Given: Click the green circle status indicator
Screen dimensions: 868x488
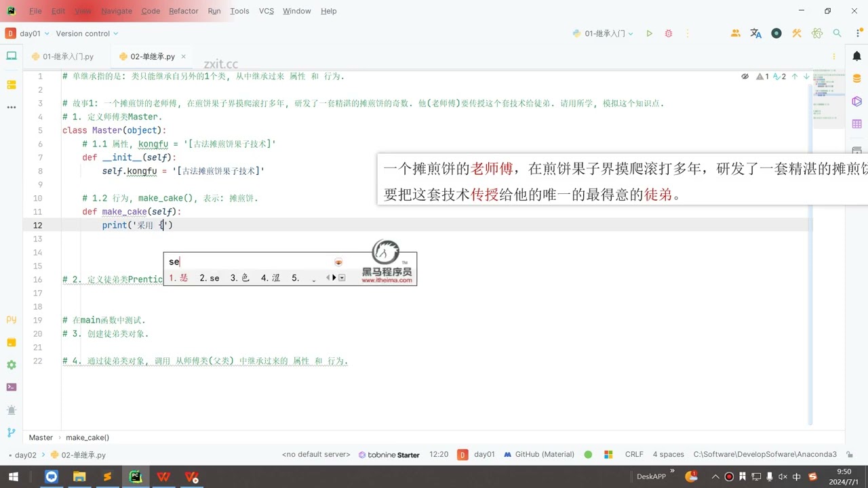Looking at the screenshot, I should [x=588, y=455].
